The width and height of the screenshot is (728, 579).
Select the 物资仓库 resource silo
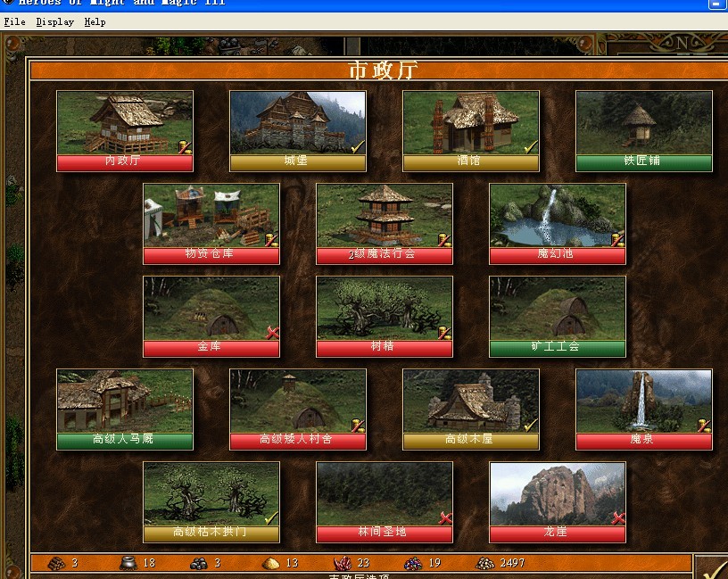tap(211, 224)
